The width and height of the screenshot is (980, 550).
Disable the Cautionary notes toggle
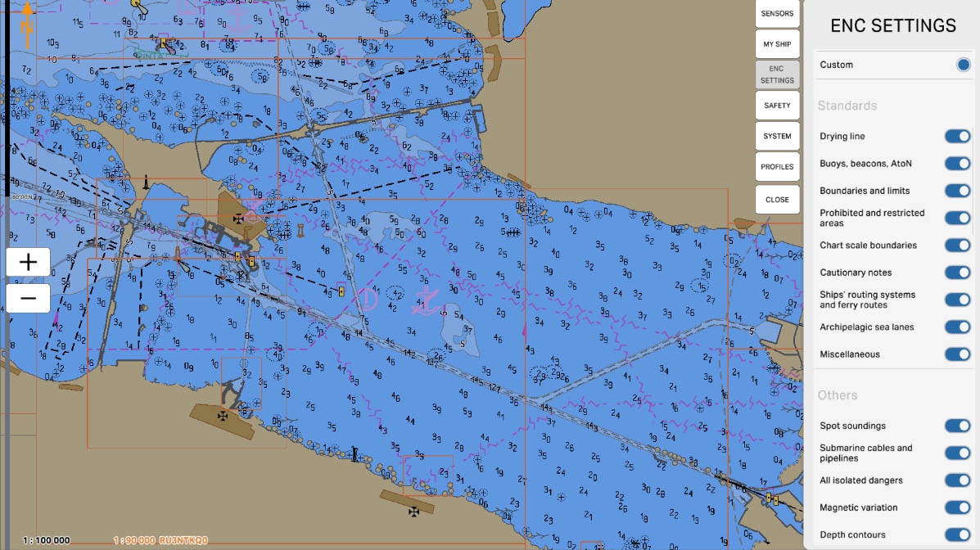pyautogui.click(x=957, y=273)
